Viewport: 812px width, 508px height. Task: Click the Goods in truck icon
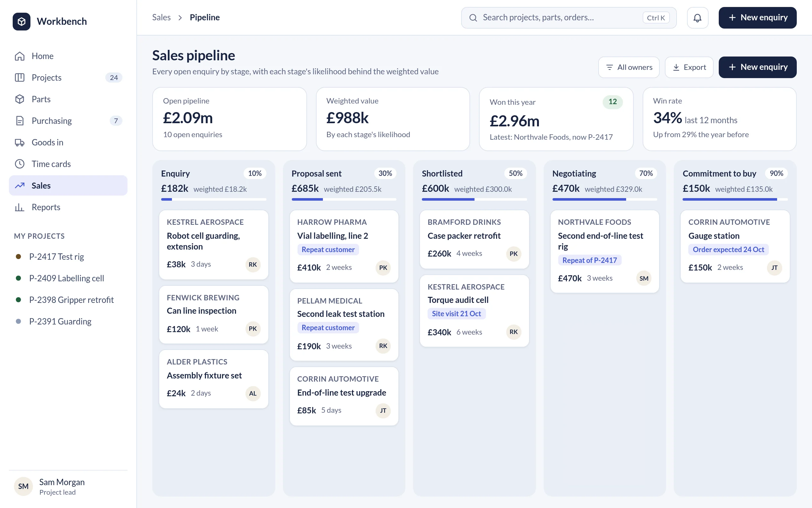[x=20, y=143]
